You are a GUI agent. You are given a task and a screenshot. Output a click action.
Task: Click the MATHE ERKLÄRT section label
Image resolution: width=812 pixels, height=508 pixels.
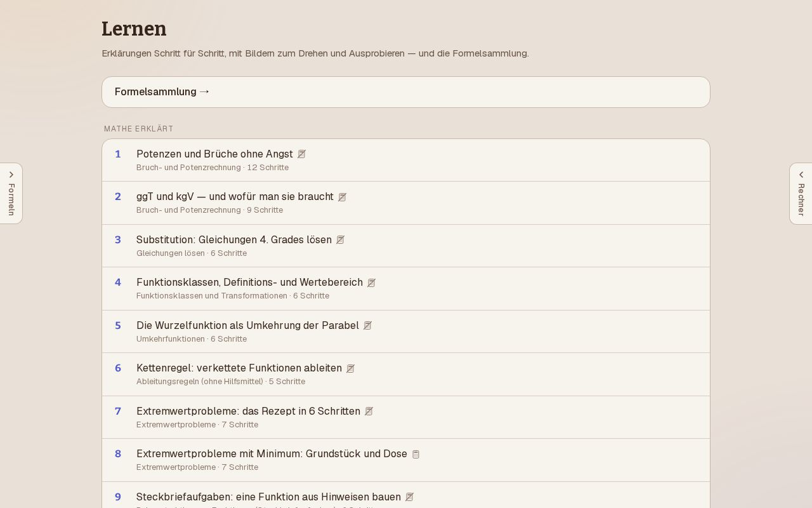[139, 129]
